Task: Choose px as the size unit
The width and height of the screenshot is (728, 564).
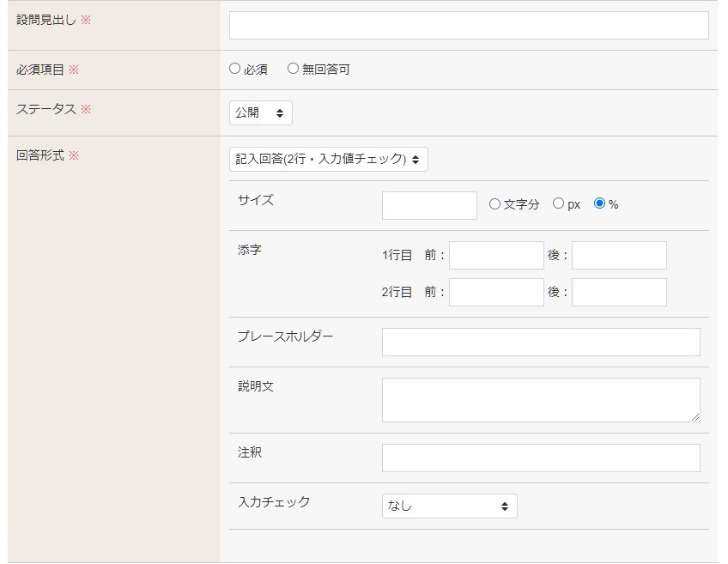Action: click(x=558, y=204)
